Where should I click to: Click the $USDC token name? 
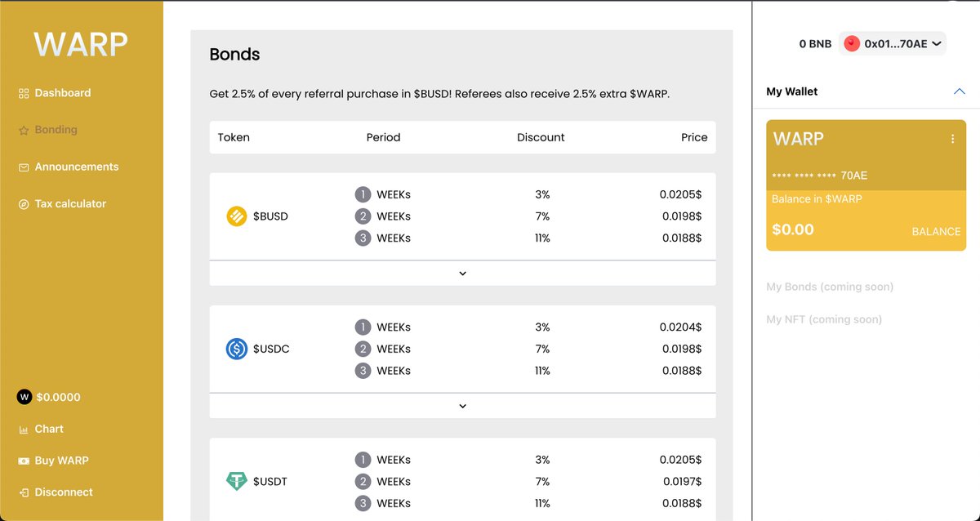click(271, 349)
